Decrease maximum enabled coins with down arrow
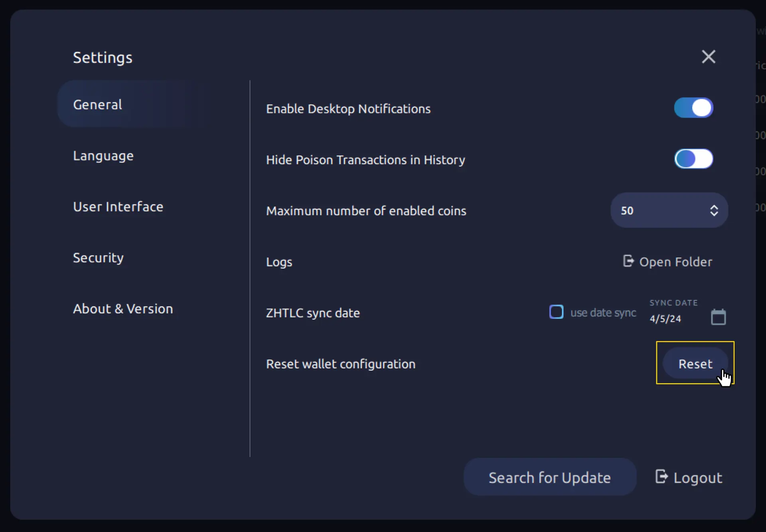The width and height of the screenshot is (766, 532). click(x=715, y=214)
